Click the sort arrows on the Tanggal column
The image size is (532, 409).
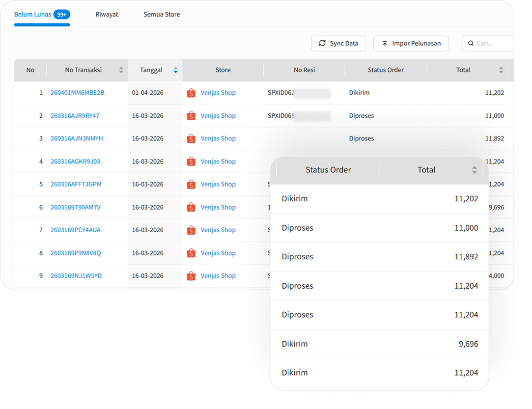175,70
